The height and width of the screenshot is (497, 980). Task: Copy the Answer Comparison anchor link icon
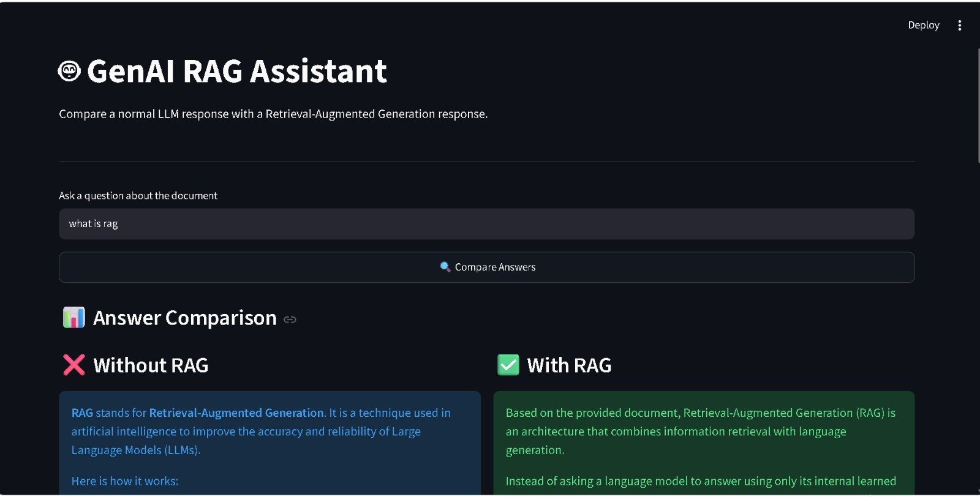pyautogui.click(x=290, y=319)
